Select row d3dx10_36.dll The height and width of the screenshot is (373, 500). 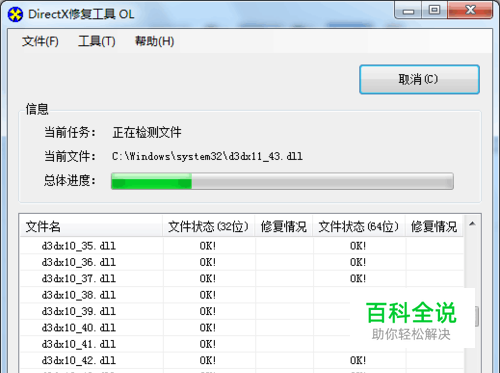tap(242, 262)
